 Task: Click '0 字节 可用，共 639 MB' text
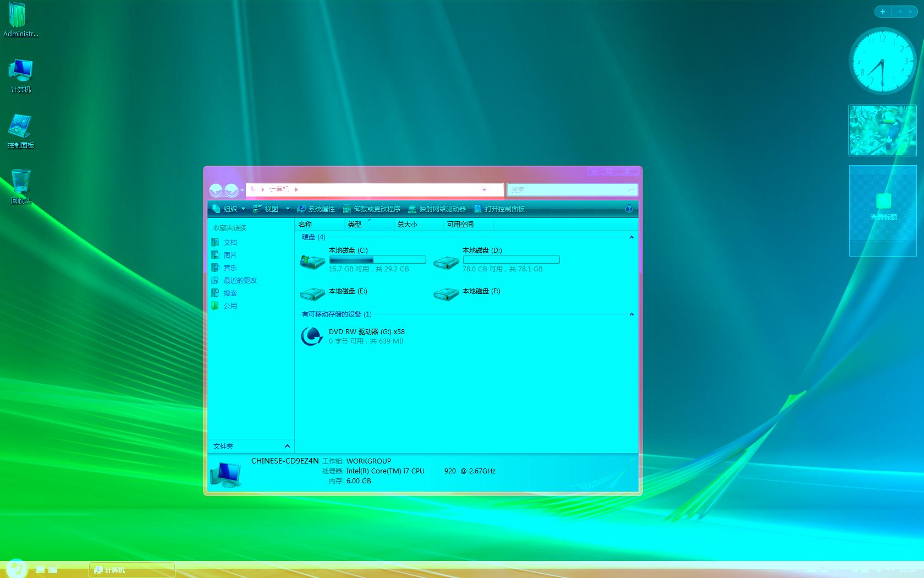tap(366, 341)
